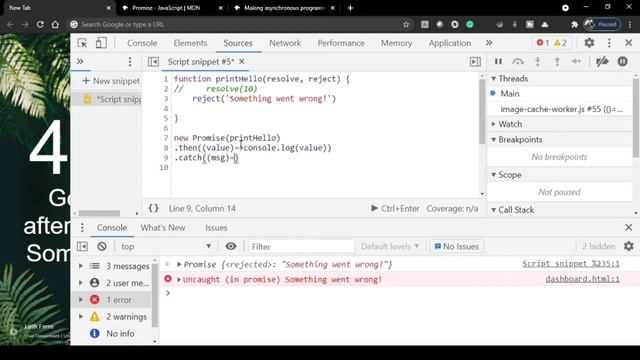Toggle pause on exceptions
640x360 pixels.
click(x=622, y=62)
